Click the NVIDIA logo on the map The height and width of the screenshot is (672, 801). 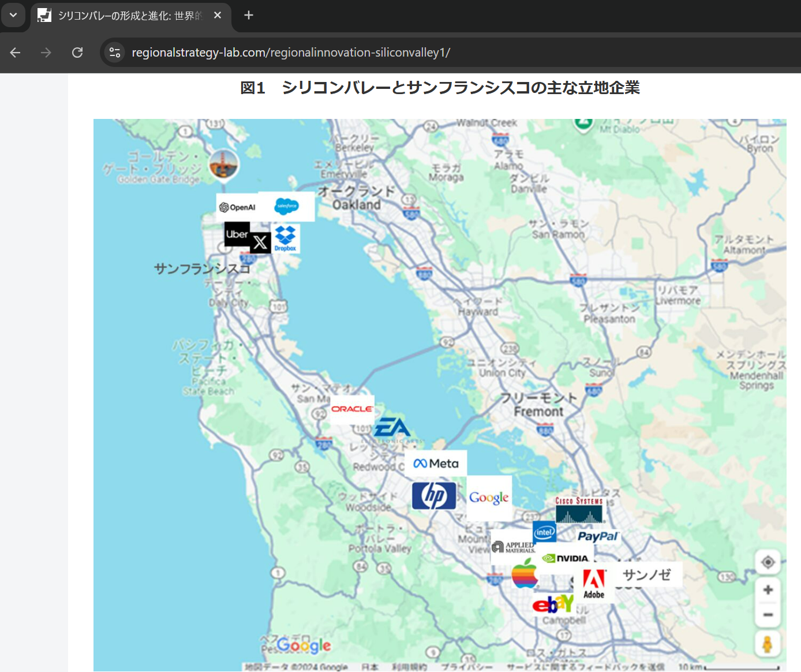pos(566,558)
